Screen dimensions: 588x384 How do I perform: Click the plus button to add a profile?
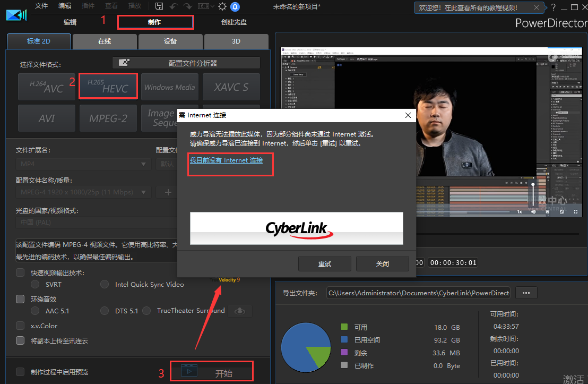167,192
